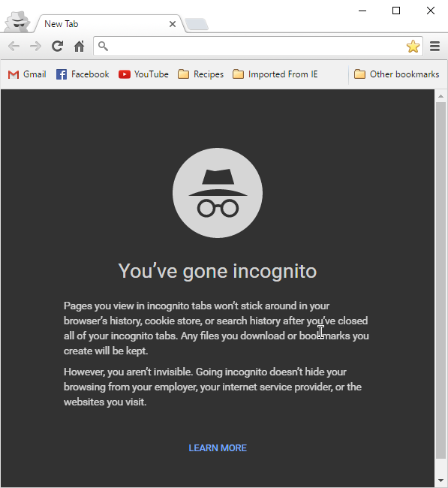This screenshot has height=488, width=448.
Task: Open the YouTube bookmark
Action: point(143,74)
